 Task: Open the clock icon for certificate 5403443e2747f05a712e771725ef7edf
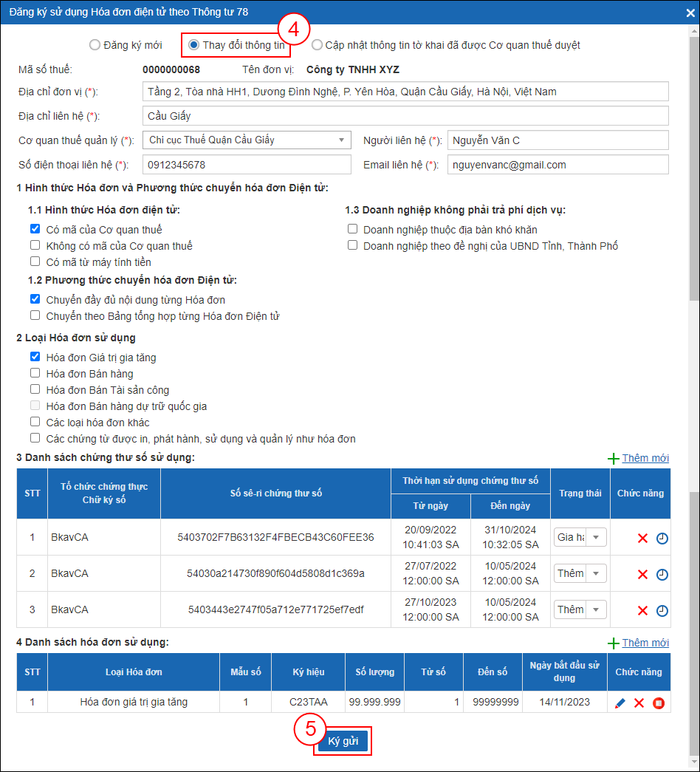662,610
